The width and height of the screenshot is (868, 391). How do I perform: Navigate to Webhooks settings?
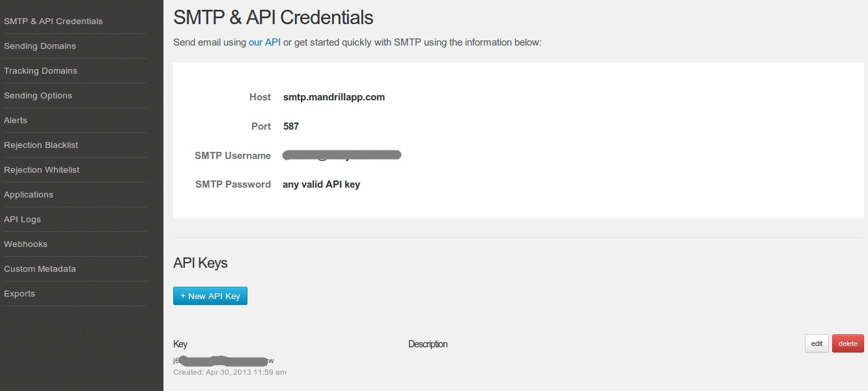[25, 244]
